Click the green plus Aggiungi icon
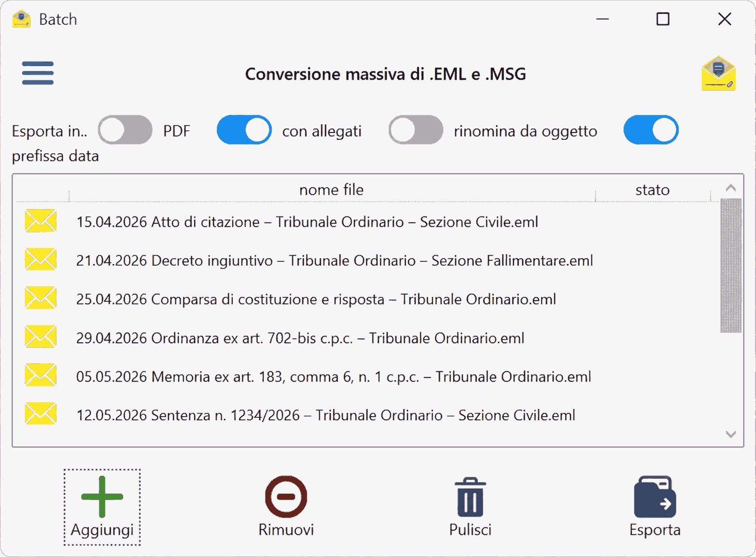756x557 pixels. [x=102, y=496]
